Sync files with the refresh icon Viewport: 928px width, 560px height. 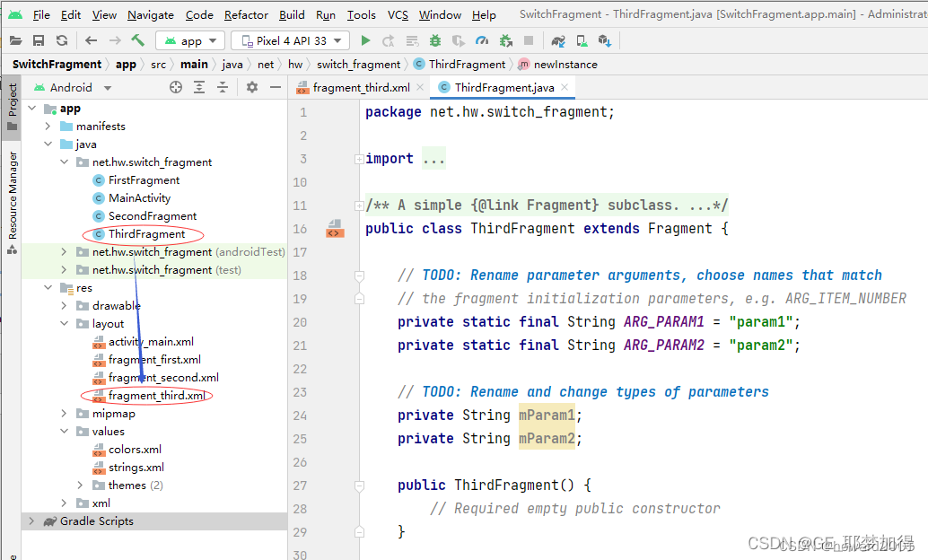point(61,41)
